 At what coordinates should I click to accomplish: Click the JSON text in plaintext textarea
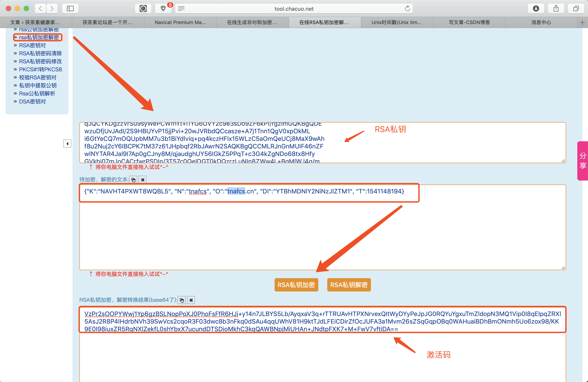pyautogui.click(x=244, y=191)
